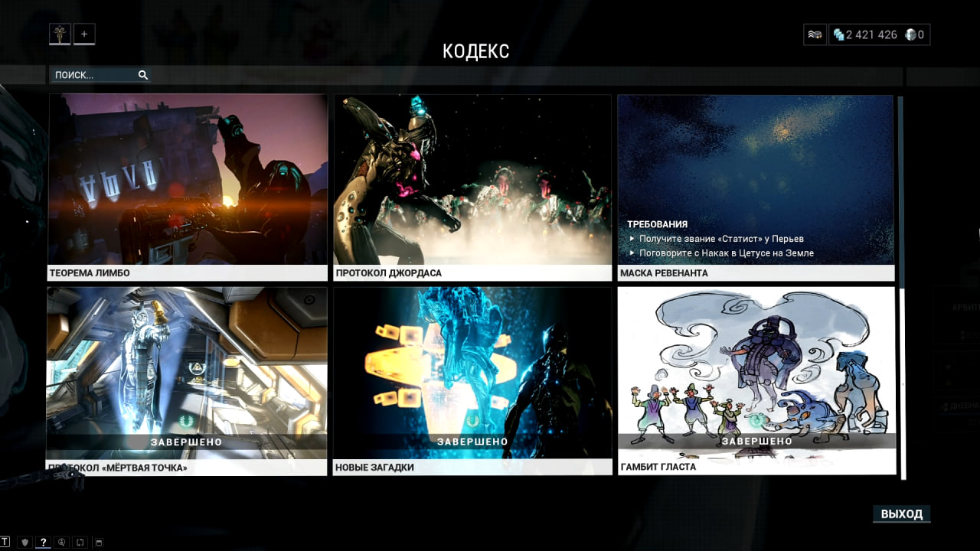Viewport: 980px width, 551px height.
Task: Open the Теорема Лимбо quest thumbnail
Action: coord(188,180)
